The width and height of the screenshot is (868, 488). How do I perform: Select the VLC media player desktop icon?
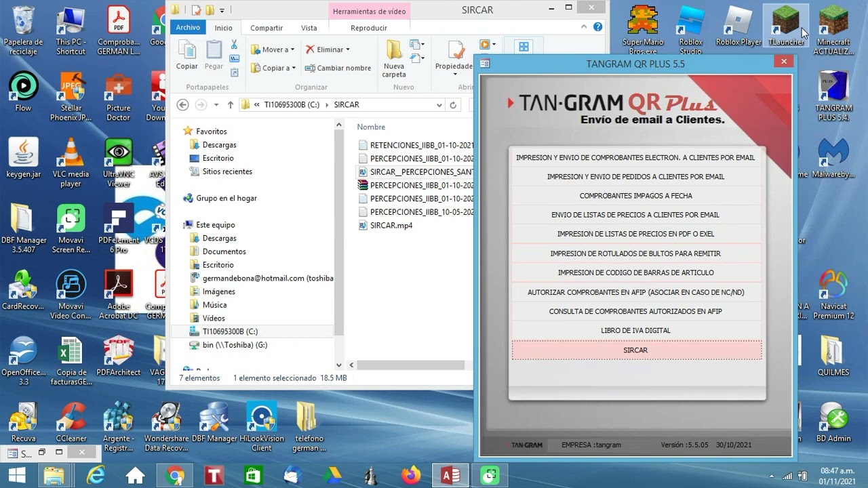(71, 163)
